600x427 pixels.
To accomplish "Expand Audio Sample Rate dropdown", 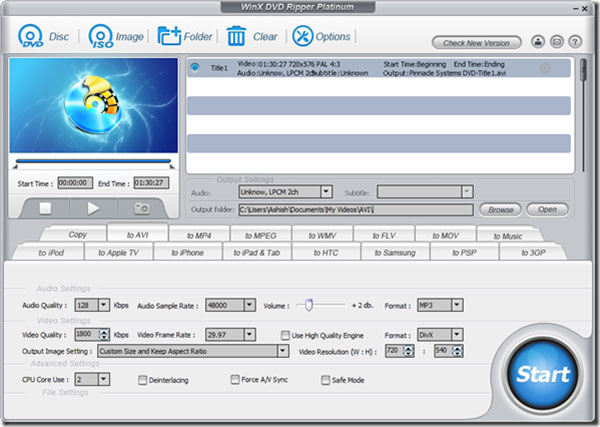I will [x=249, y=305].
